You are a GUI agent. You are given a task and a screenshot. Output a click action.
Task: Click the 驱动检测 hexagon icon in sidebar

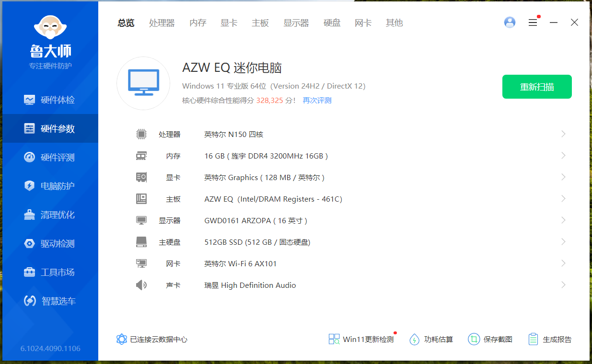pyautogui.click(x=30, y=243)
